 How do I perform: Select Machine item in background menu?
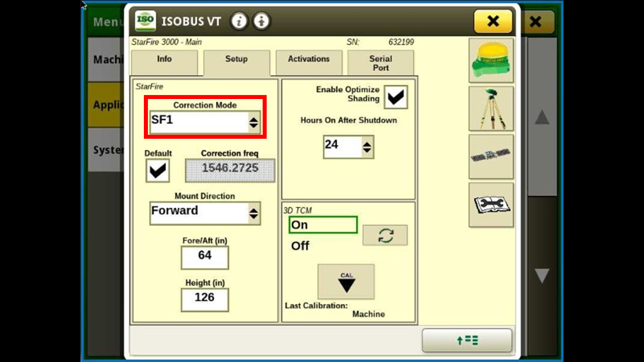[x=106, y=59]
